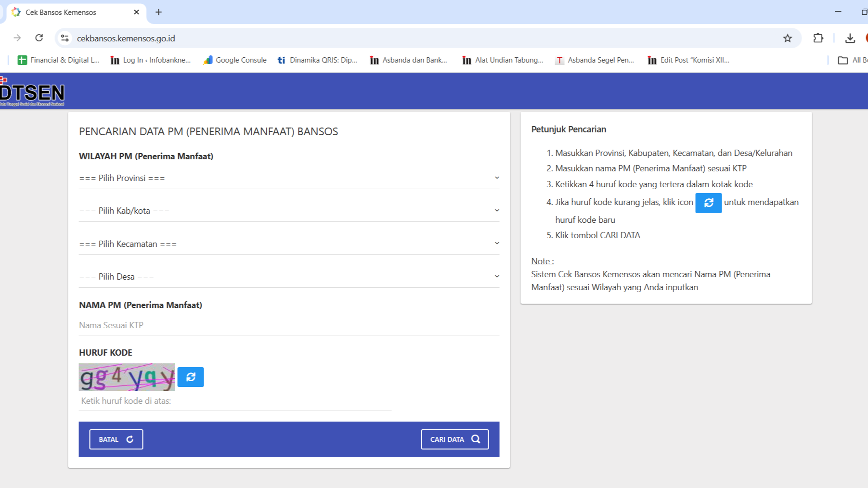View site information icon in address bar
The width and height of the screenshot is (868, 488).
click(x=65, y=39)
